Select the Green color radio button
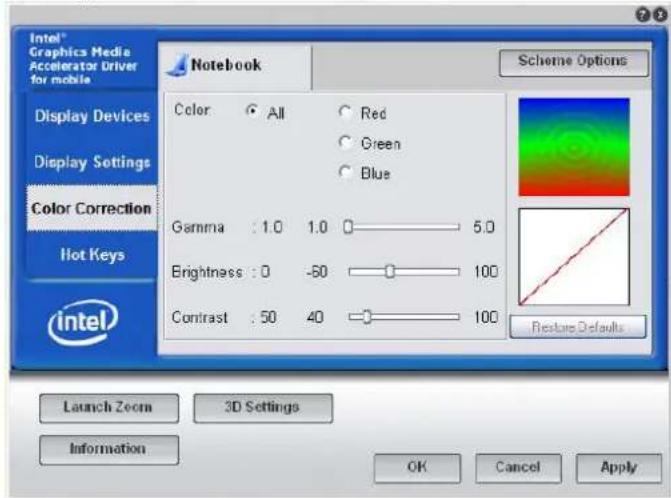 345,142
